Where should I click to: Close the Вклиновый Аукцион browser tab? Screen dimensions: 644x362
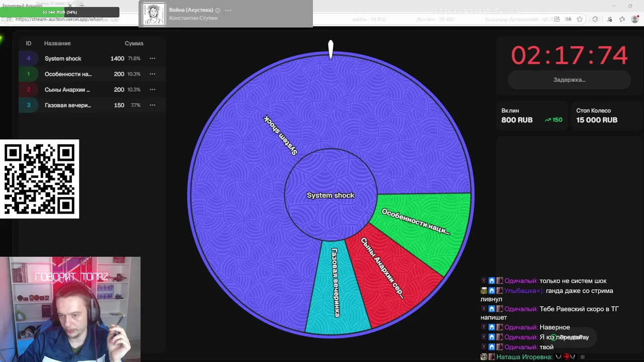pos(70,5)
